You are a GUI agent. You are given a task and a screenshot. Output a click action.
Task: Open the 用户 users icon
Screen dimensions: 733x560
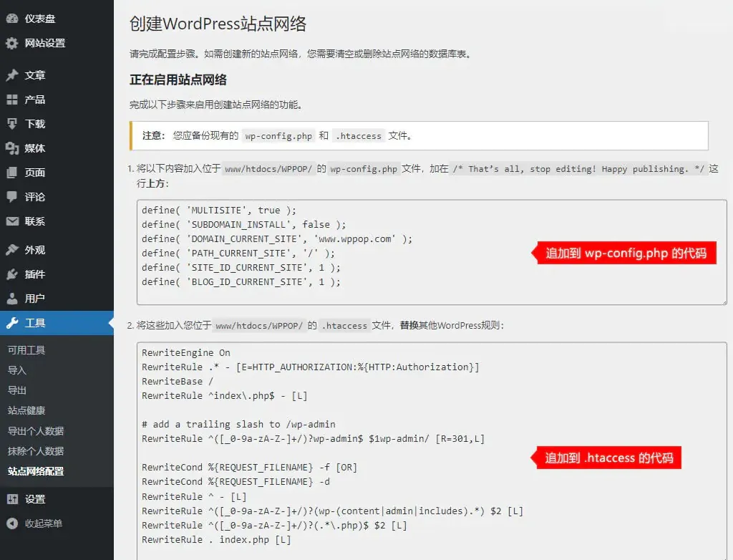pyautogui.click(x=11, y=298)
